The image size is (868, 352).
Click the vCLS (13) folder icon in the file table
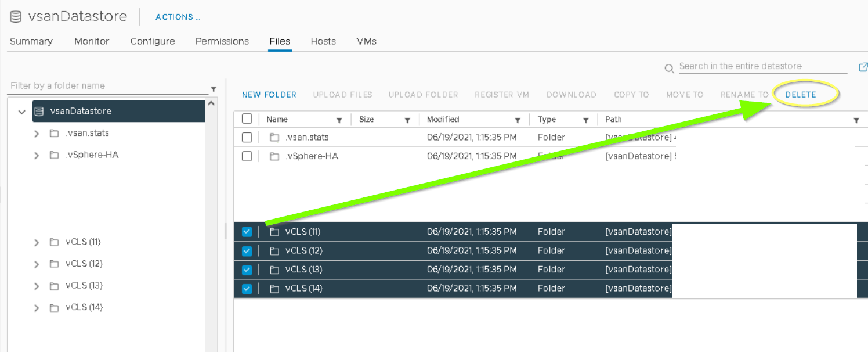(x=274, y=270)
